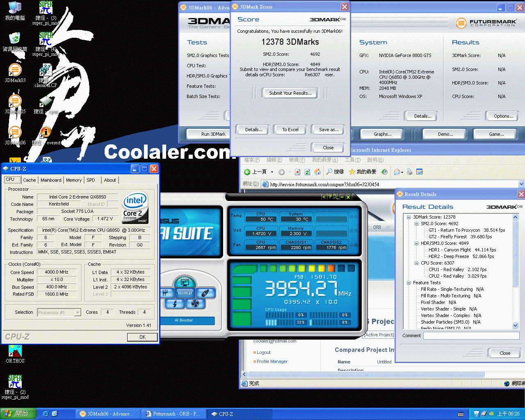This screenshot has width=525, height=420.
Task: Click the To Excel button
Action: (290, 130)
